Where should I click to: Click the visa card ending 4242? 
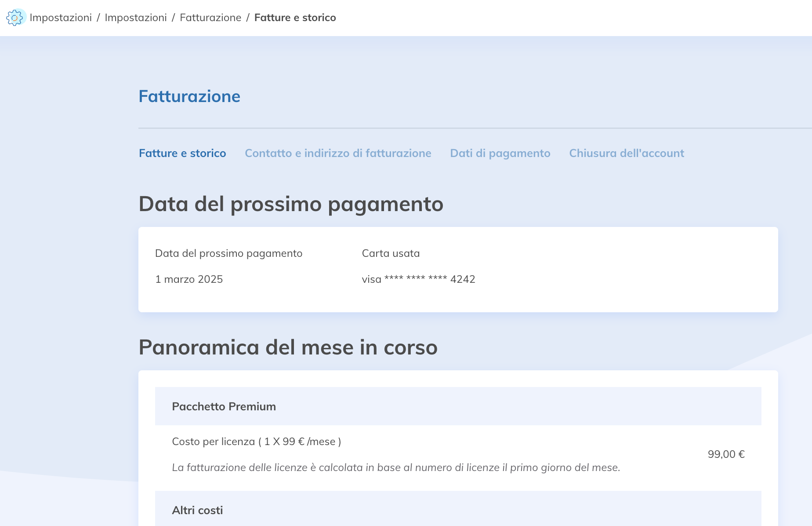(x=418, y=279)
